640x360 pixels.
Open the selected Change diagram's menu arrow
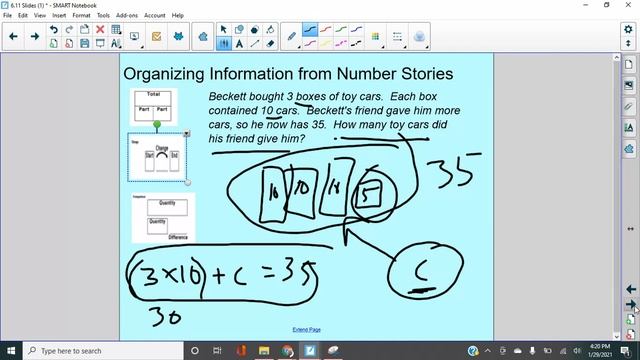tap(187, 133)
